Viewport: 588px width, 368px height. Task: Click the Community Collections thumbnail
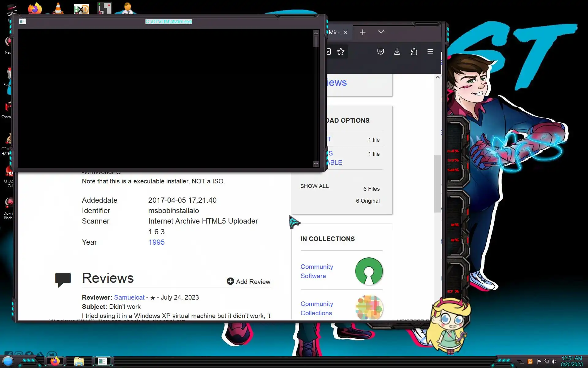(369, 307)
